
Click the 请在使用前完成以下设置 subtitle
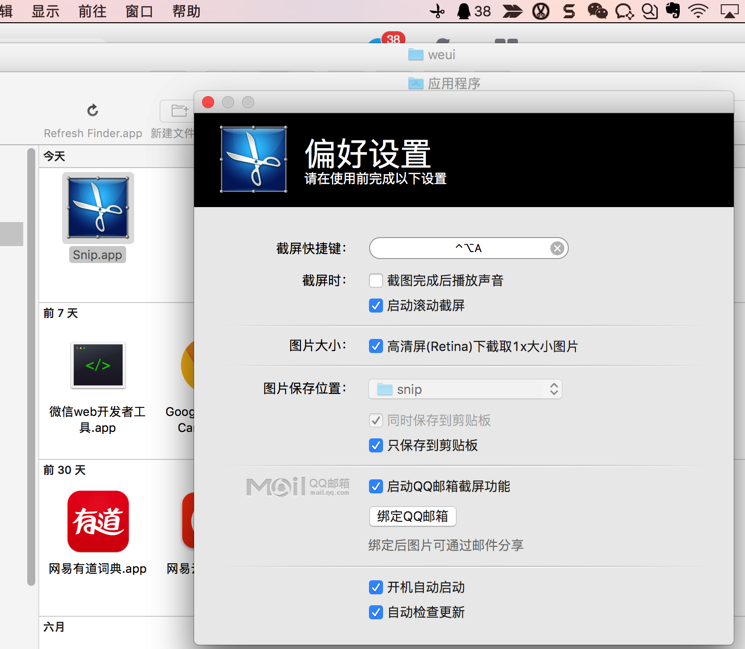(x=375, y=179)
